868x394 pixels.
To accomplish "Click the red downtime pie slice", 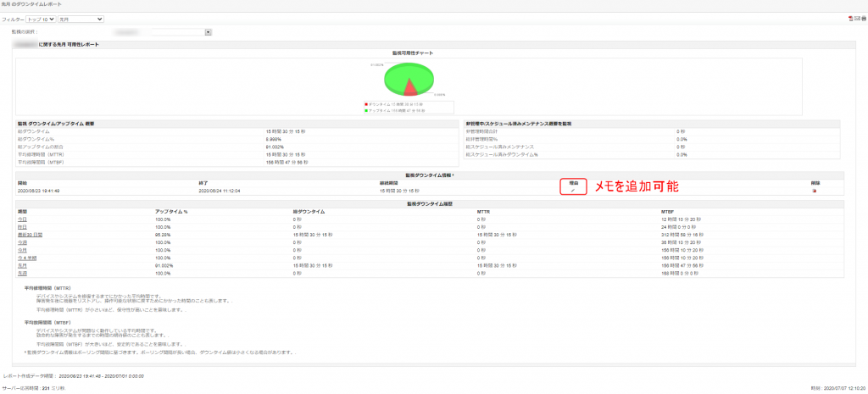I will point(409,88).
